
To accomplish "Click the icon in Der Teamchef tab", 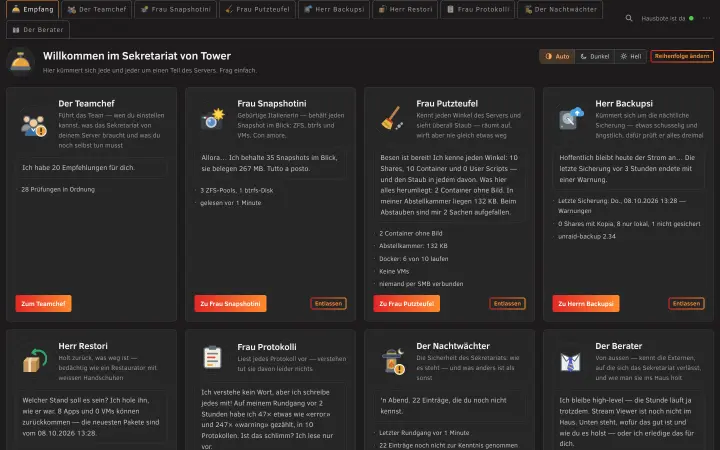I will coord(72,9).
